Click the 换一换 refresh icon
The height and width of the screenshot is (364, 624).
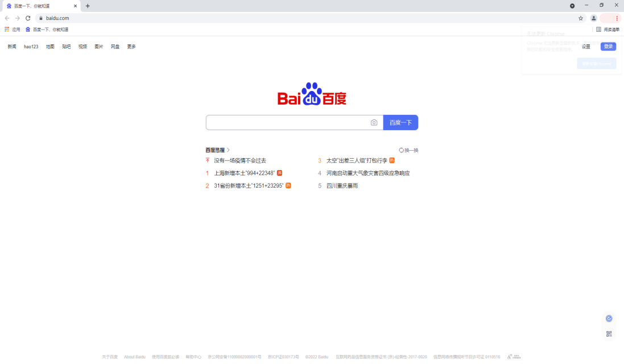401,150
